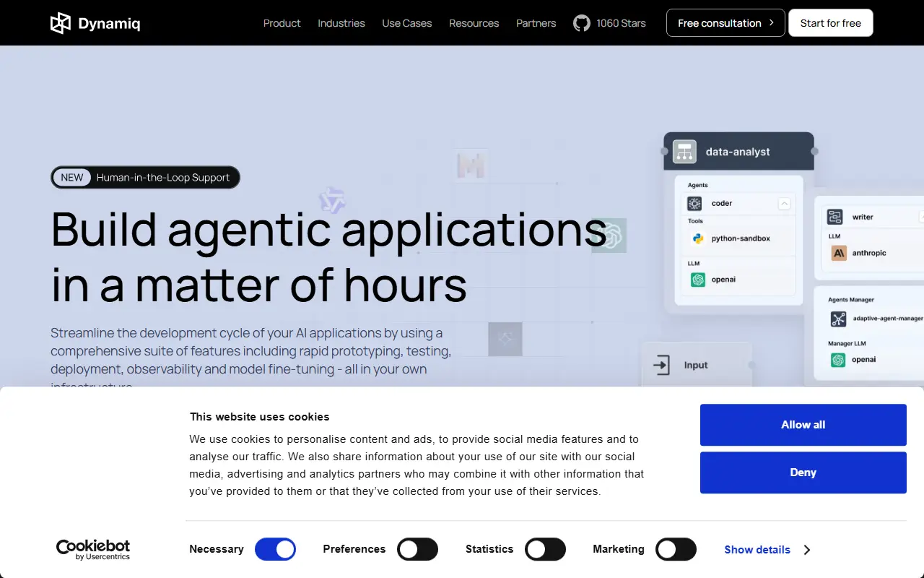
Task: Click the openai icon under data-analyst LLM
Action: coord(698,280)
